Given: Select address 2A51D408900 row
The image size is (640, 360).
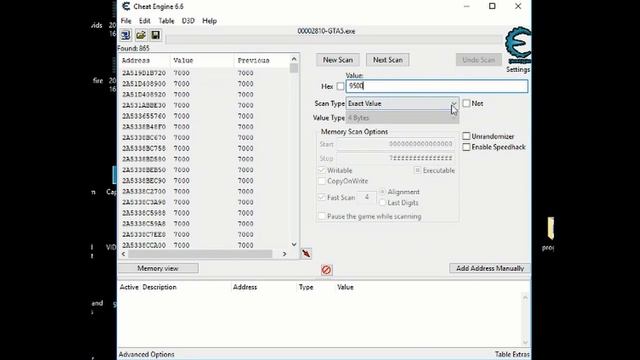Looking at the screenshot, I should (x=204, y=84).
